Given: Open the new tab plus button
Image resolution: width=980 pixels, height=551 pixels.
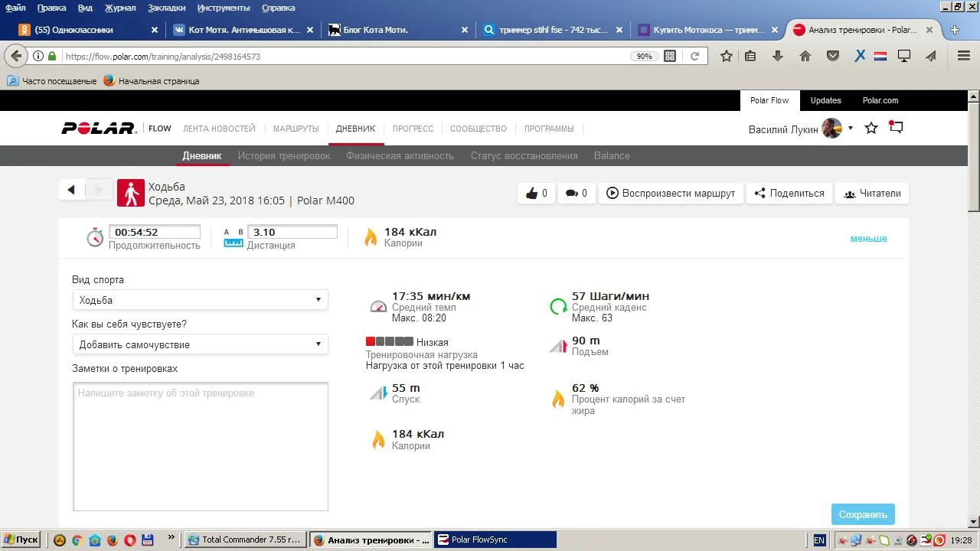Looking at the screenshot, I should pyautogui.click(x=955, y=30).
